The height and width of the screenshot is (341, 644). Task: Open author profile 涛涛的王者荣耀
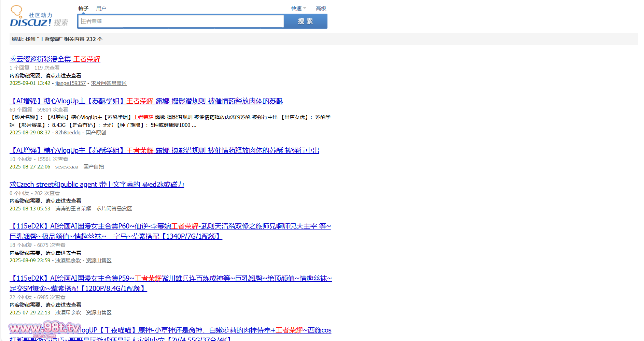[73, 209]
